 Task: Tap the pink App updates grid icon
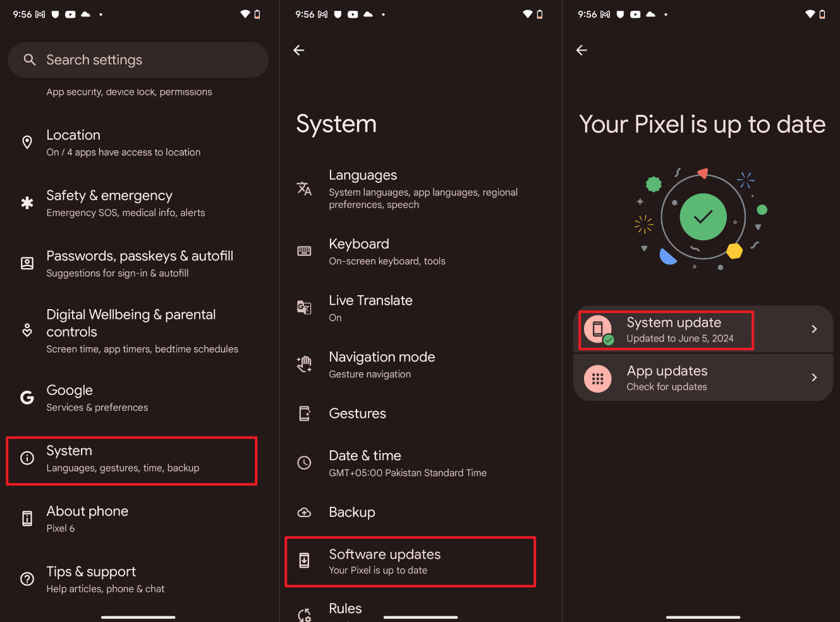(x=598, y=379)
